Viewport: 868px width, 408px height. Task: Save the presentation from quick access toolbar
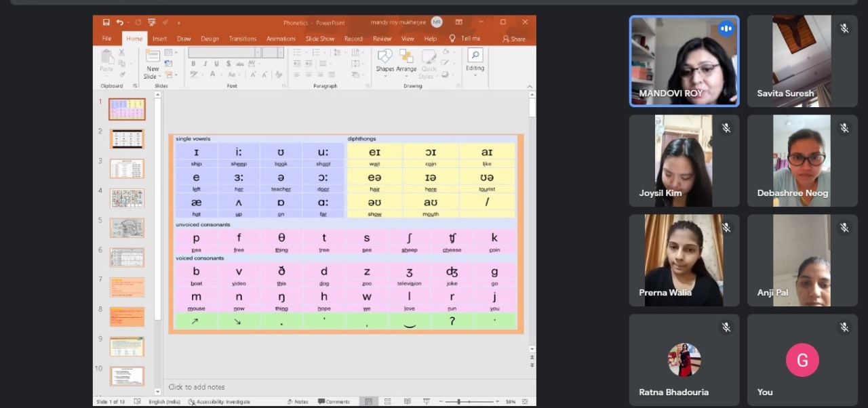106,22
